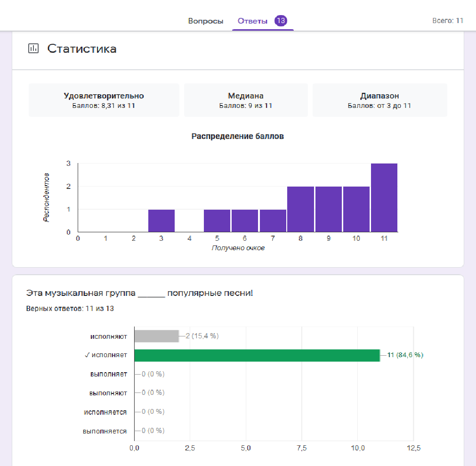Click the green исполняет answer bar
476x466 pixels.
pyautogui.click(x=257, y=355)
